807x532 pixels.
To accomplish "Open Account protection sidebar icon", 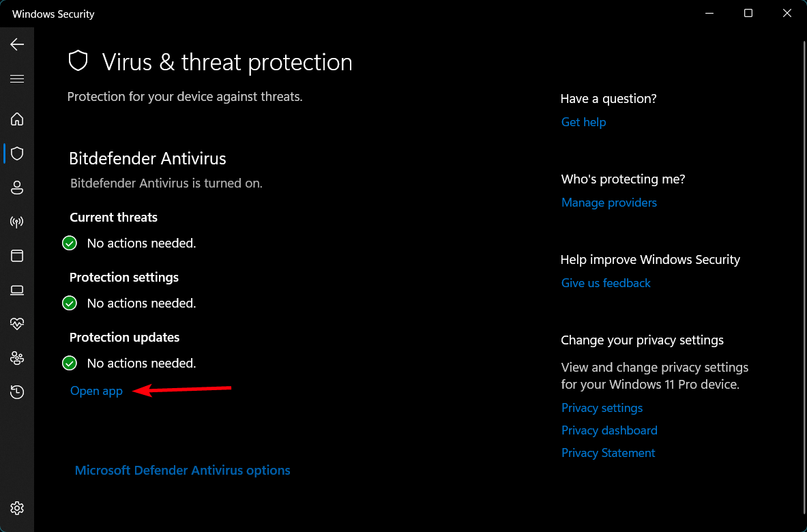I will pos(17,188).
